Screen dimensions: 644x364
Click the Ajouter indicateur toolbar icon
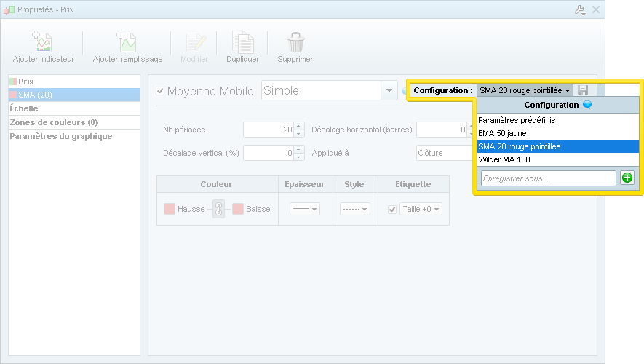coord(42,42)
